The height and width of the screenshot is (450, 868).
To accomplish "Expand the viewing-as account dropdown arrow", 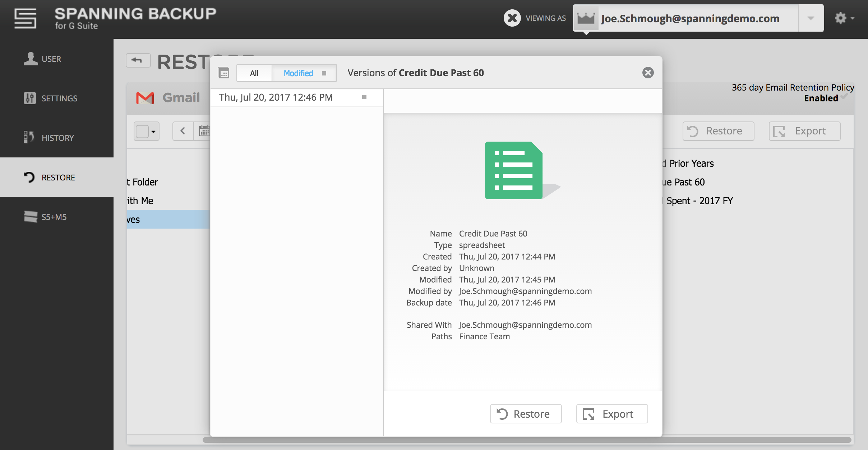I will click(811, 18).
